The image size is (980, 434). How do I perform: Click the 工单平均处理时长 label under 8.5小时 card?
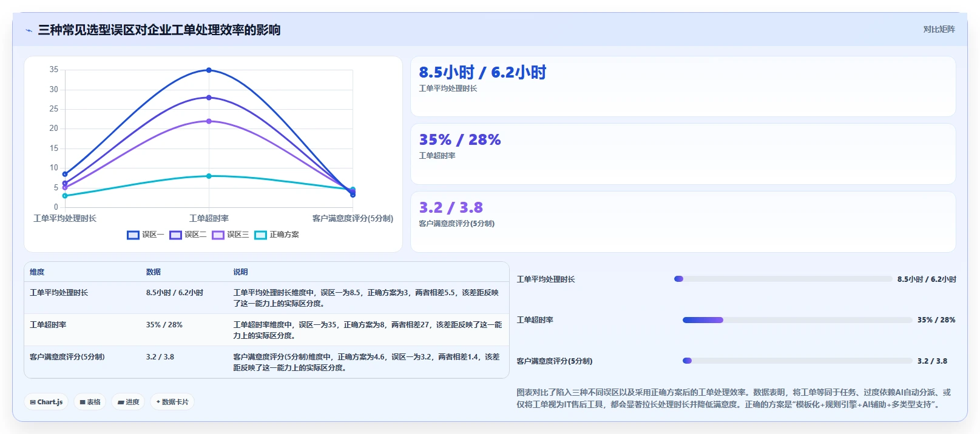click(448, 88)
